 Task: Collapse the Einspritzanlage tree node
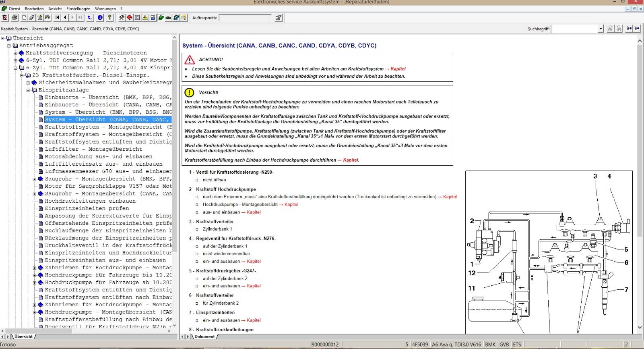tap(29, 90)
